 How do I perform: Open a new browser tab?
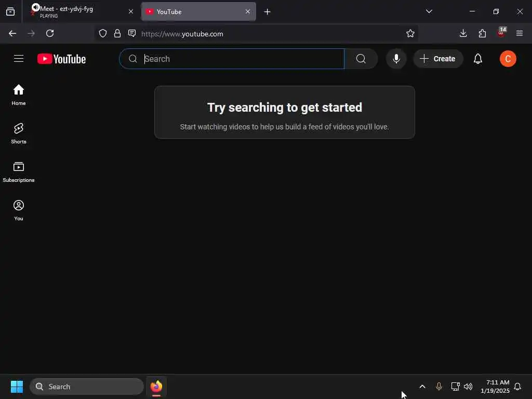(268, 12)
